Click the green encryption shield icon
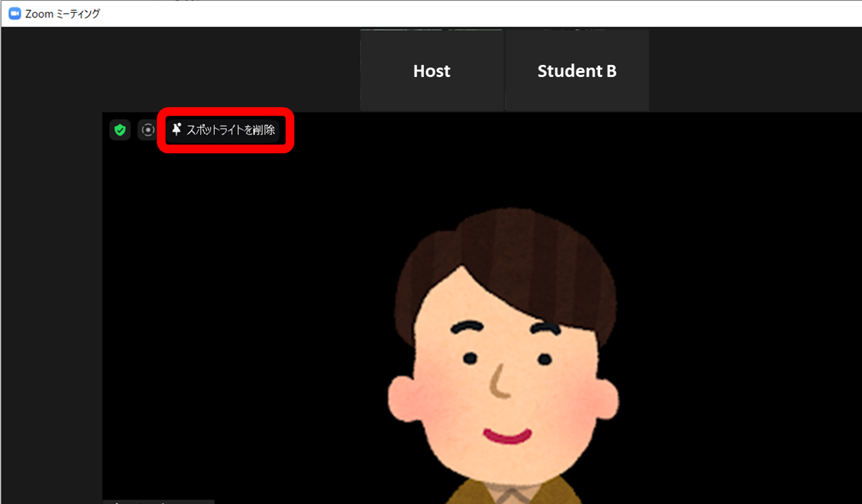The image size is (862, 504). pos(120,130)
